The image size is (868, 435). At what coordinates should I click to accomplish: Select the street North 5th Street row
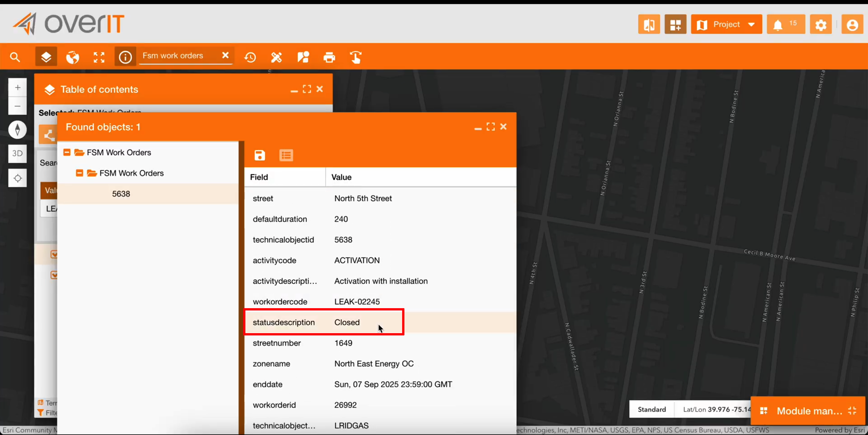[x=380, y=199]
